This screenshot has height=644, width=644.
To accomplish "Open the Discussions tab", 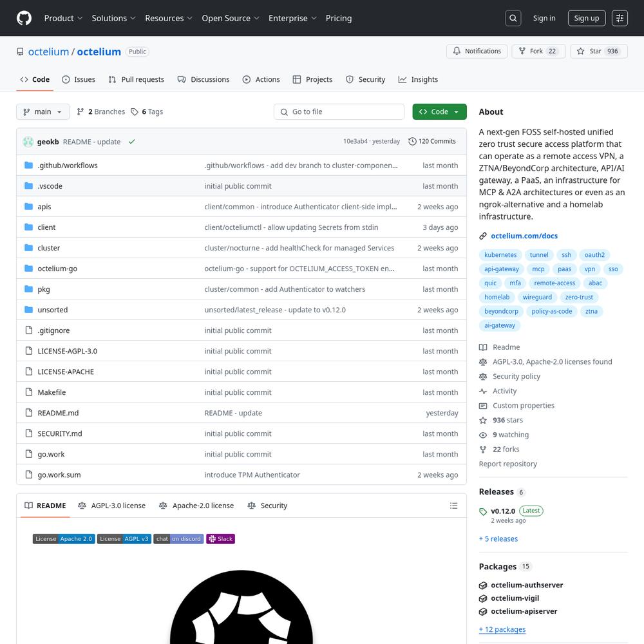I will (204, 79).
